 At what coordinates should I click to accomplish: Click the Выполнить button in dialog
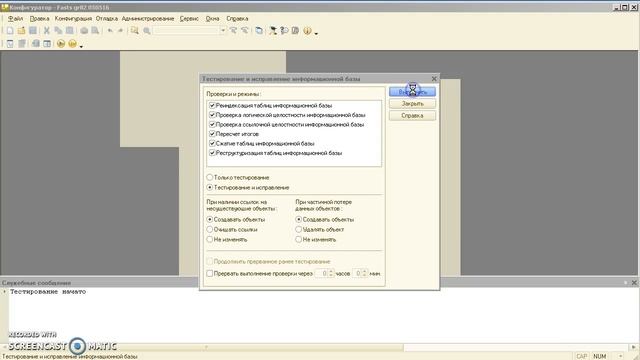coord(412,92)
